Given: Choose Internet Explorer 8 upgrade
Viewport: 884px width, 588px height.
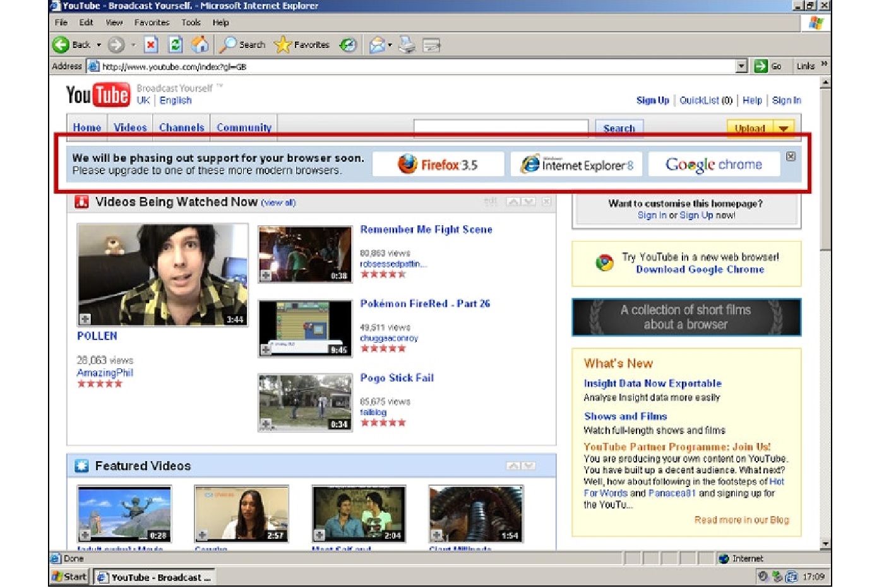Looking at the screenshot, I should tap(576, 164).
